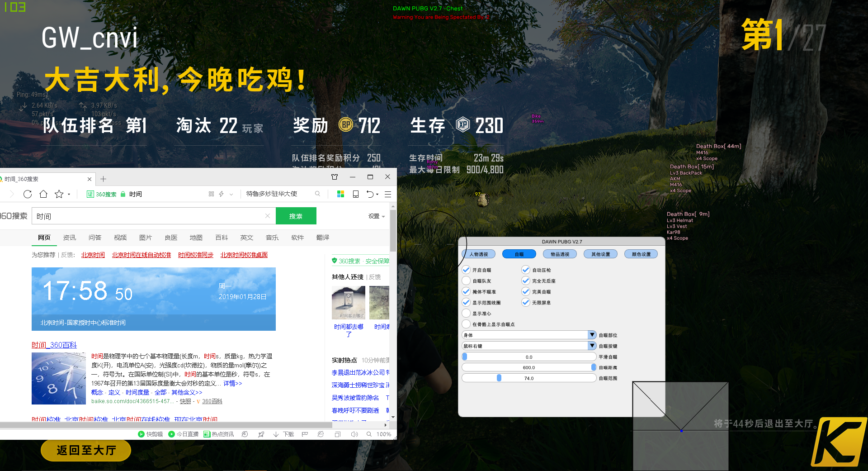
Task: Toggle the 显示范围线圈 checkbox
Action: point(466,302)
